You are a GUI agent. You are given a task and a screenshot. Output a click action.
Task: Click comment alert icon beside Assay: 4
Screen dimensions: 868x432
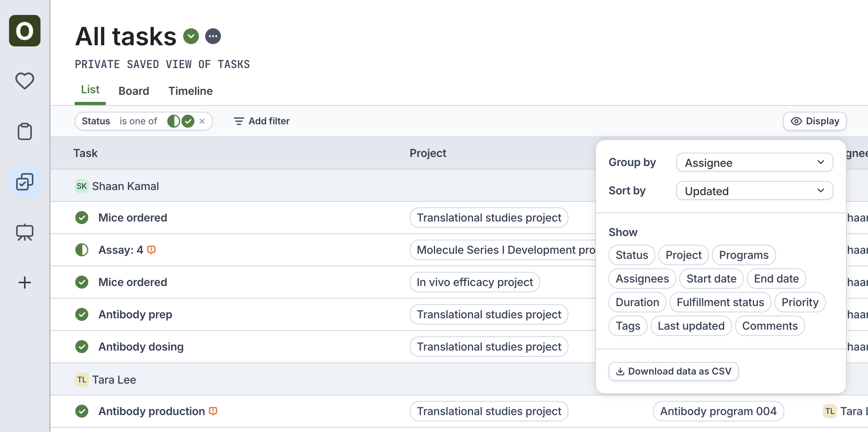tap(151, 250)
